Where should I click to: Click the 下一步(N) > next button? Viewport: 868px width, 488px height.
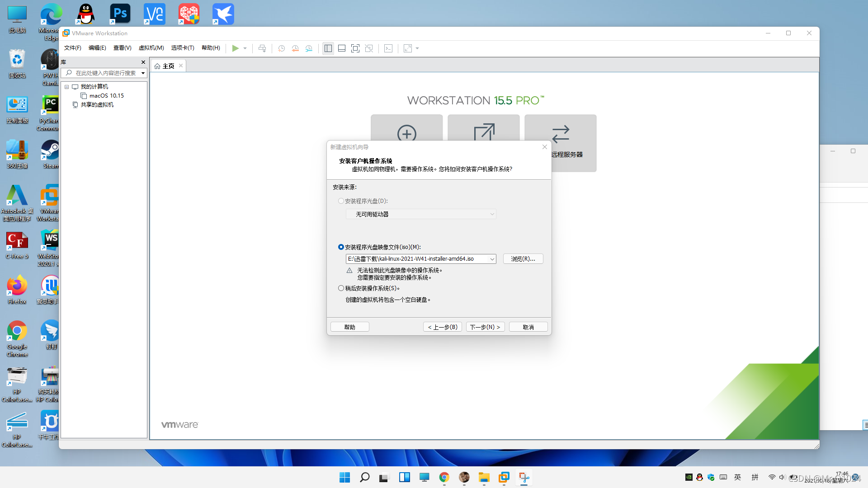(485, 327)
